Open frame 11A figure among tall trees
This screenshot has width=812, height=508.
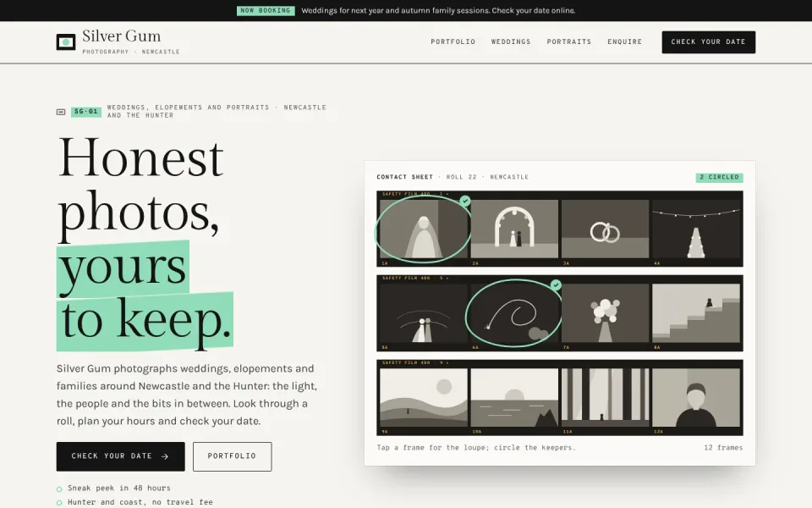pyautogui.click(x=605, y=398)
